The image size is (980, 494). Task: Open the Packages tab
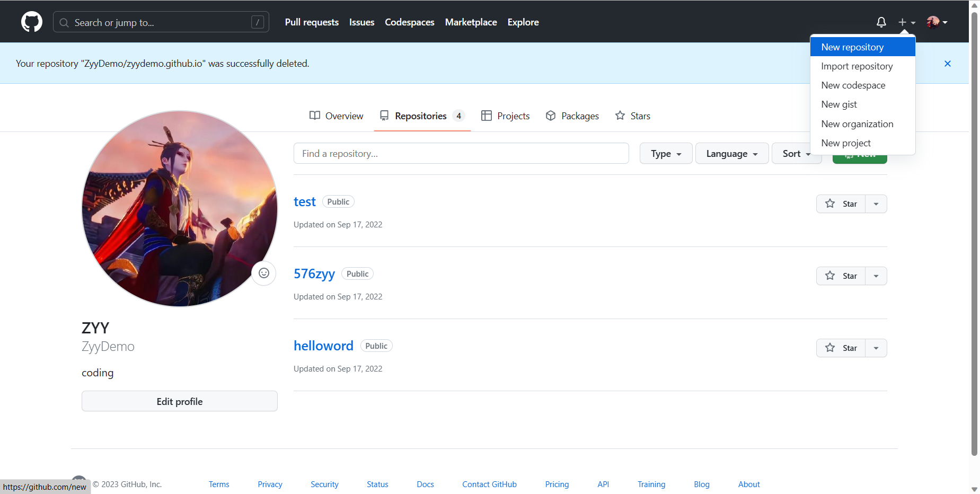(572, 116)
